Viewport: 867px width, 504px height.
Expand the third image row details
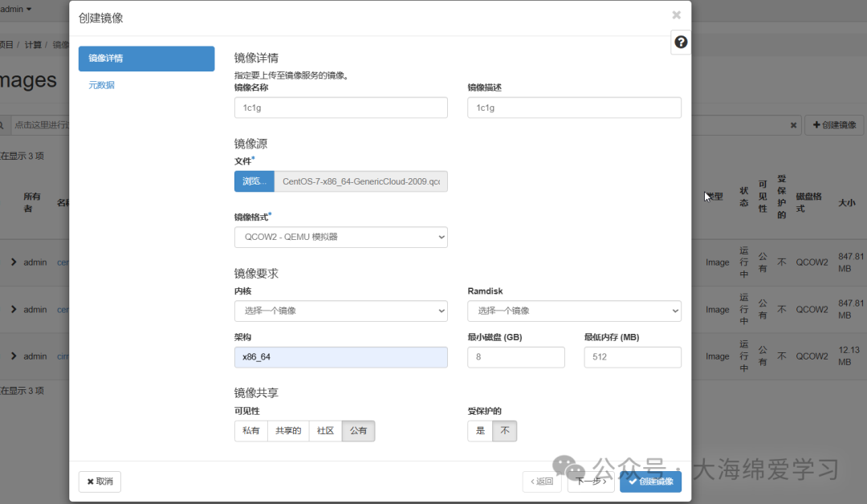[13, 356]
